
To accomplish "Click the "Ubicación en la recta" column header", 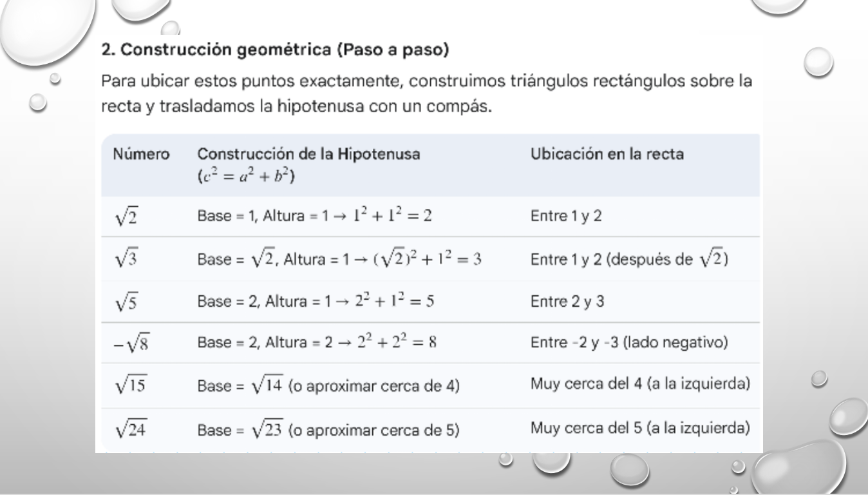I will click(607, 154).
